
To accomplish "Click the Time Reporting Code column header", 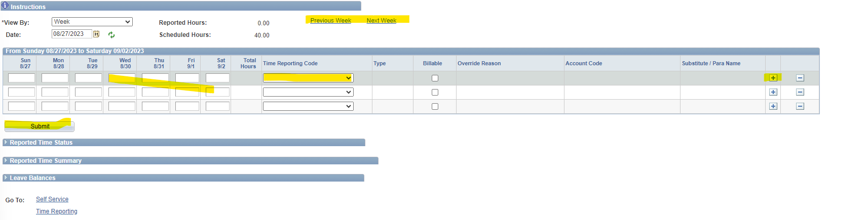I will coord(290,63).
